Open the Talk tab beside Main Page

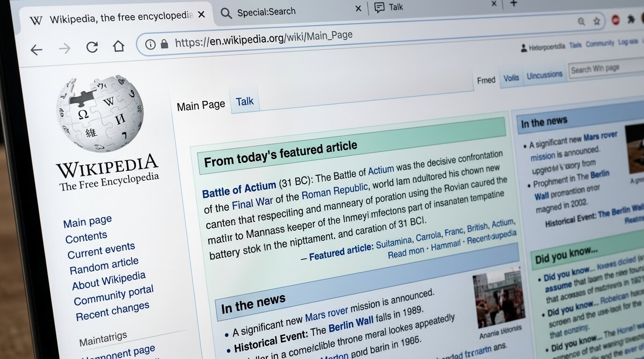tap(245, 101)
